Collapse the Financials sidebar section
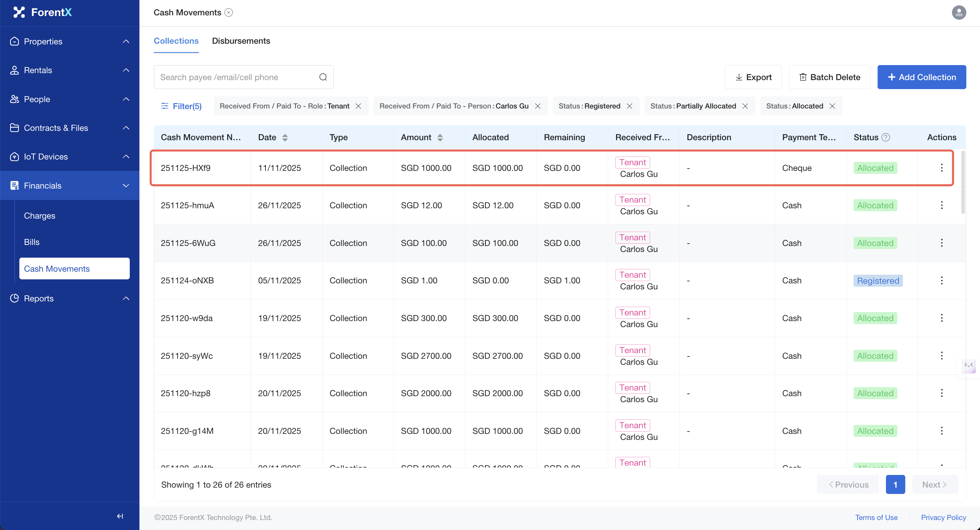Image resolution: width=980 pixels, height=530 pixels. [70, 186]
